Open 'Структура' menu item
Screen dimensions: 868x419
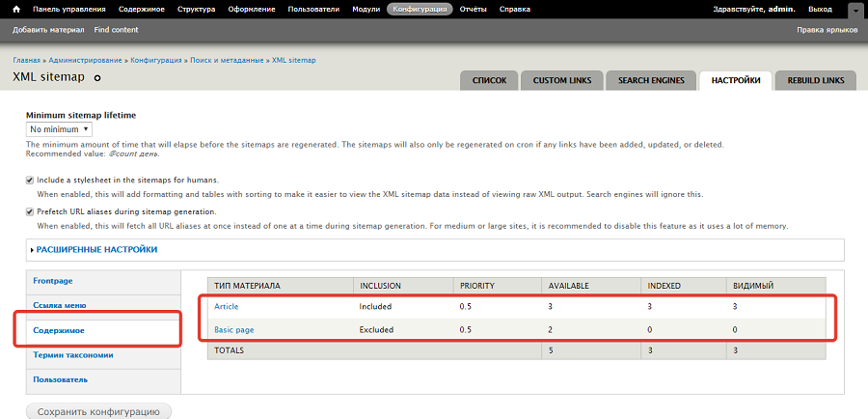pyautogui.click(x=197, y=9)
